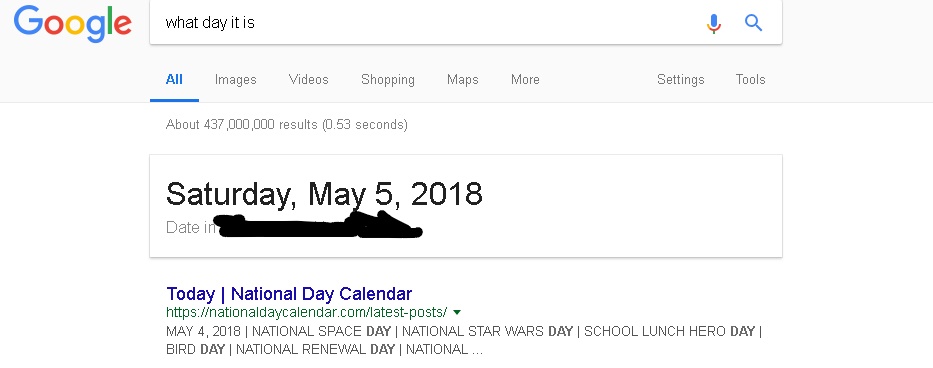
Task: Expand the More search categories menu
Action: (525, 79)
